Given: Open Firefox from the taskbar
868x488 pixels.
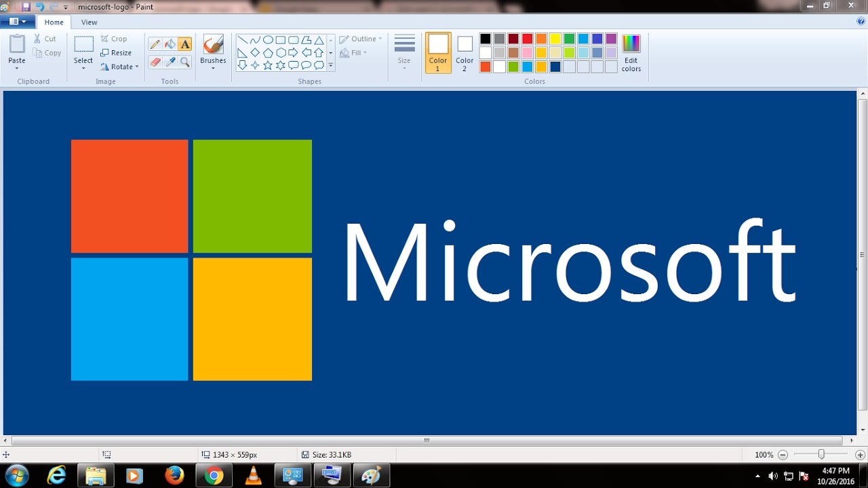Looking at the screenshot, I should 174,476.
